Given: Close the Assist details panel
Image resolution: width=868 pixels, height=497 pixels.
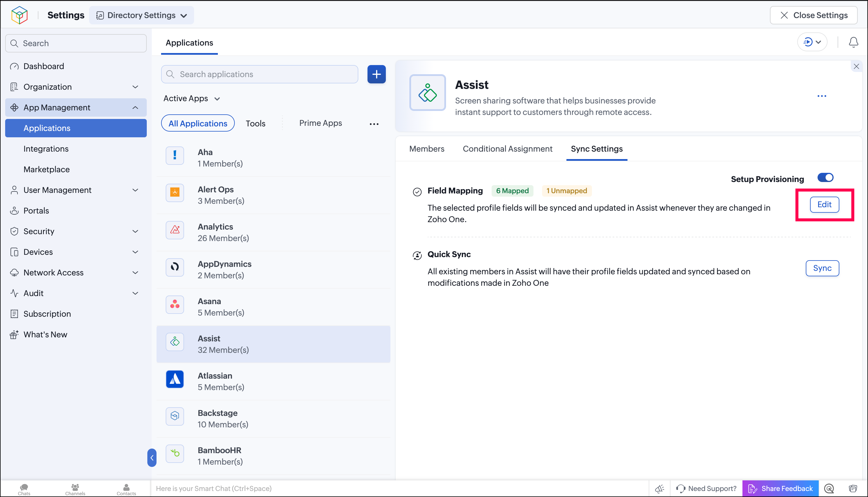Looking at the screenshot, I should 856,66.
